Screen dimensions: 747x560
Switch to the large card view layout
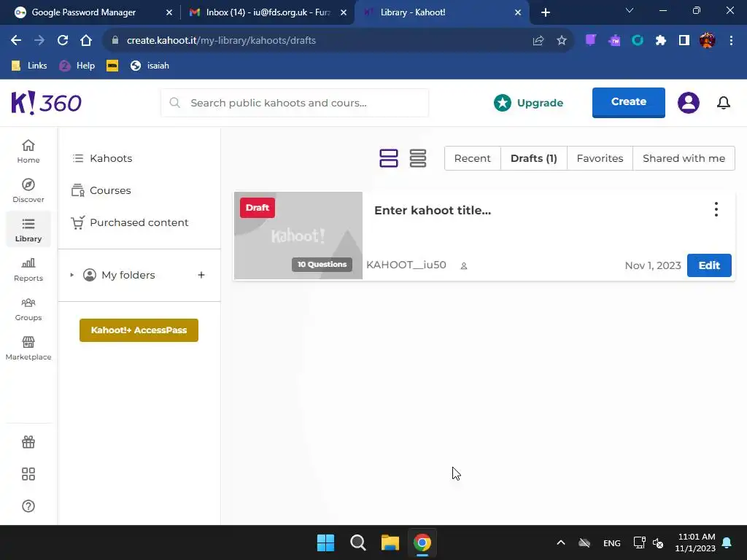click(388, 158)
